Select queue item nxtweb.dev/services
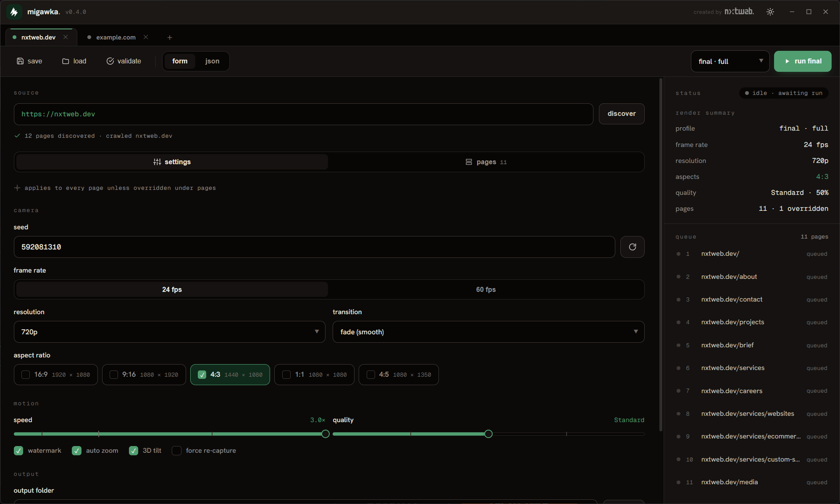This screenshot has height=504, width=840. pos(752,368)
